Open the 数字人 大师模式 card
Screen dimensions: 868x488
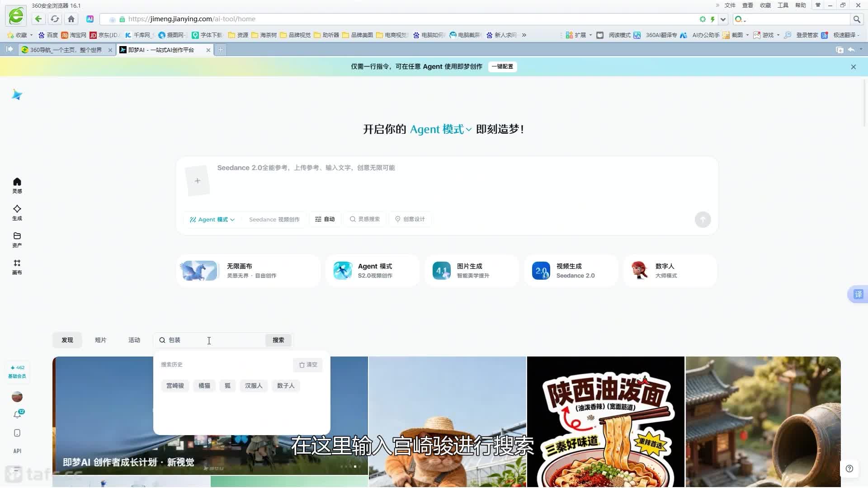pyautogui.click(x=670, y=271)
